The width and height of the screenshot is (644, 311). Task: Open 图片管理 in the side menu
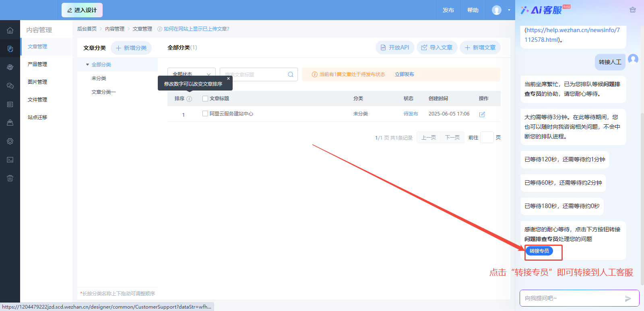tap(37, 82)
